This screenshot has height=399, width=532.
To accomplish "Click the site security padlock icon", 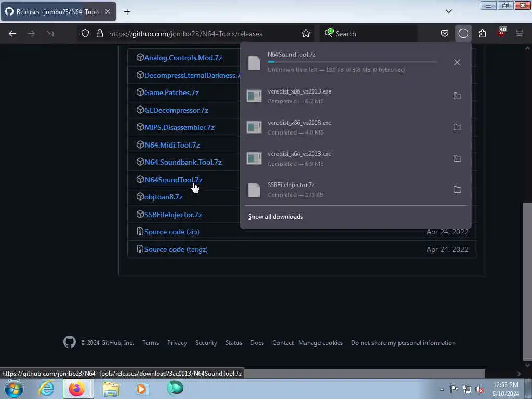I will point(99,33).
